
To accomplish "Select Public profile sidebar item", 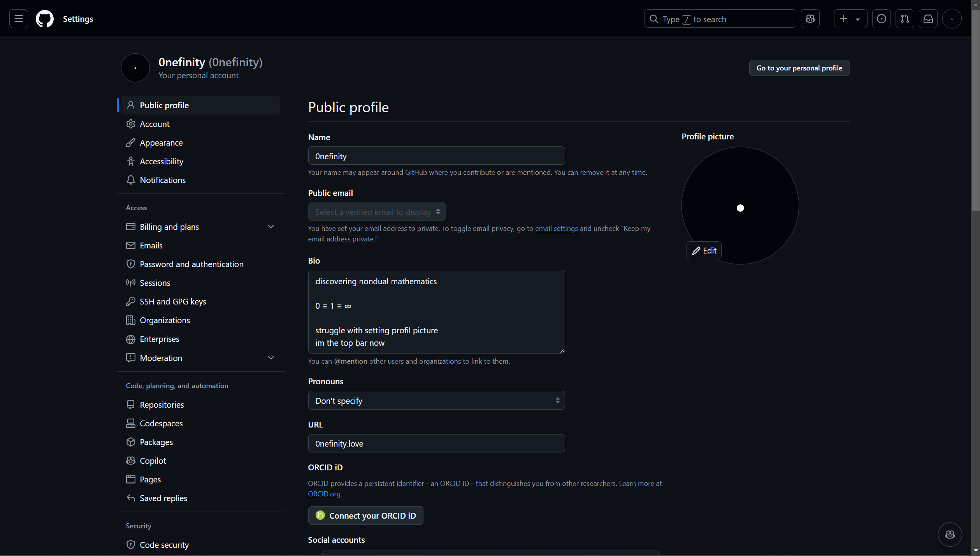I will tap(201, 105).
